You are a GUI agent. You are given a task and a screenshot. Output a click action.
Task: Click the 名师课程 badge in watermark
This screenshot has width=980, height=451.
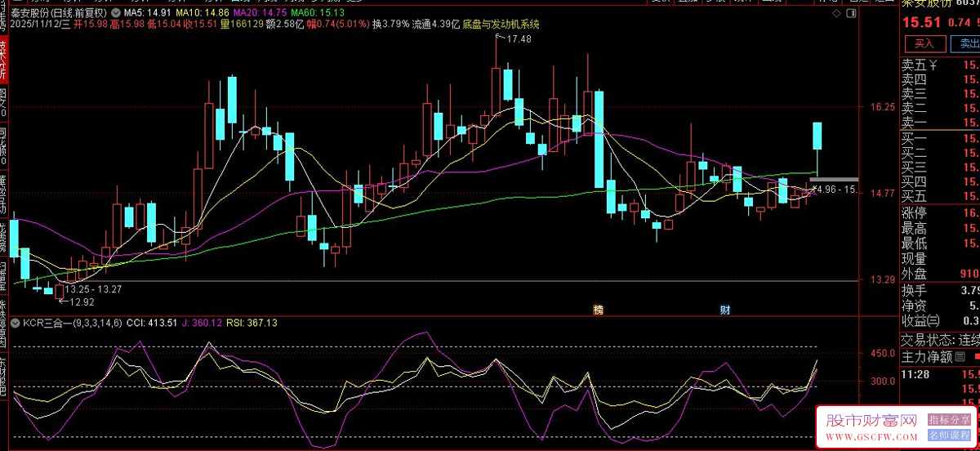(x=947, y=434)
